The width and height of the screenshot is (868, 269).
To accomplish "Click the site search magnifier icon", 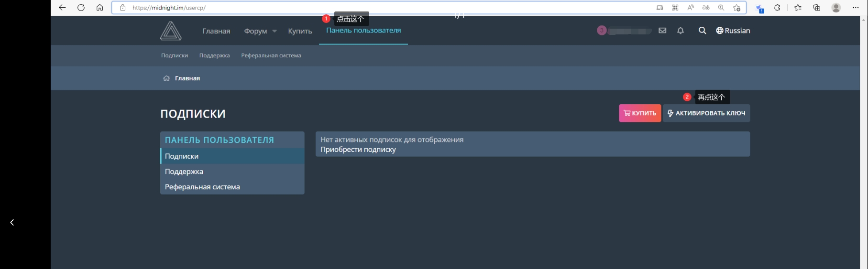I will (702, 31).
